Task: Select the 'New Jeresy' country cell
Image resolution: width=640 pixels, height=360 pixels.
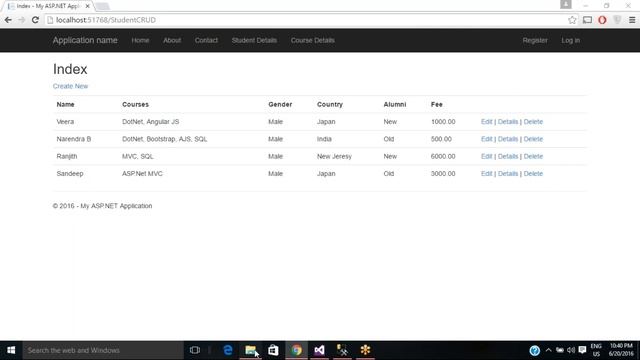Action: [x=334, y=156]
